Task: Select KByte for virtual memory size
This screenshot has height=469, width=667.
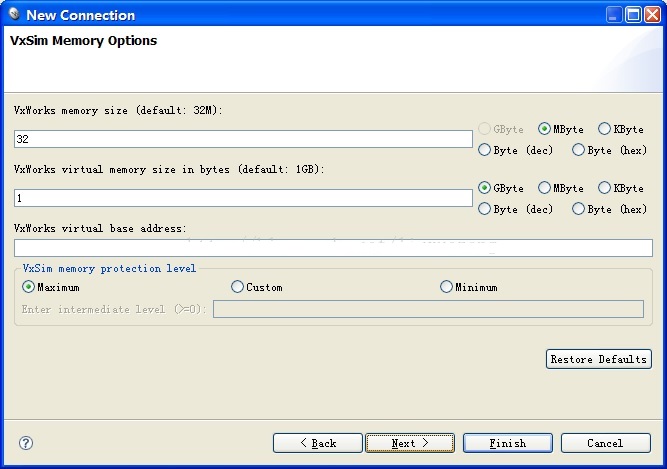Action: pyautogui.click(x=621, y=188)
